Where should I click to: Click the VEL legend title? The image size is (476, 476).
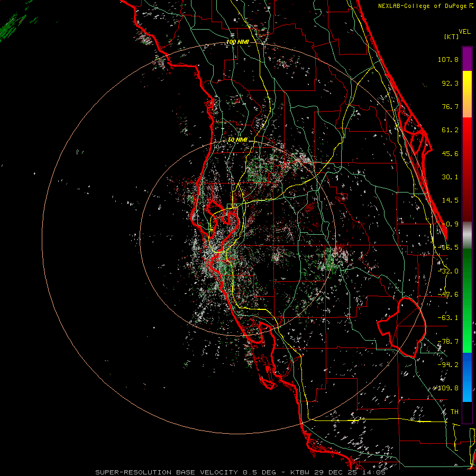[464, 31]
